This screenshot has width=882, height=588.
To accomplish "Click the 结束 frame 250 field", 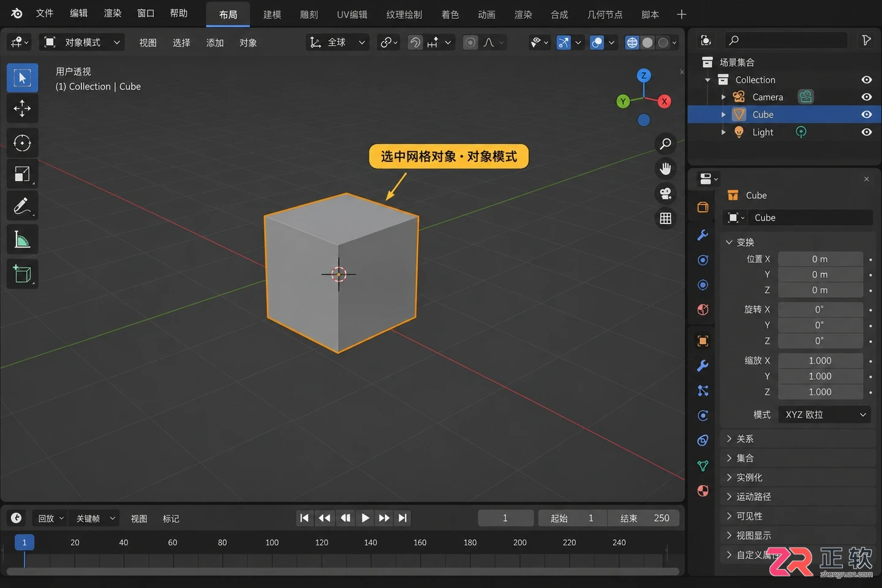I will [644, 518].
